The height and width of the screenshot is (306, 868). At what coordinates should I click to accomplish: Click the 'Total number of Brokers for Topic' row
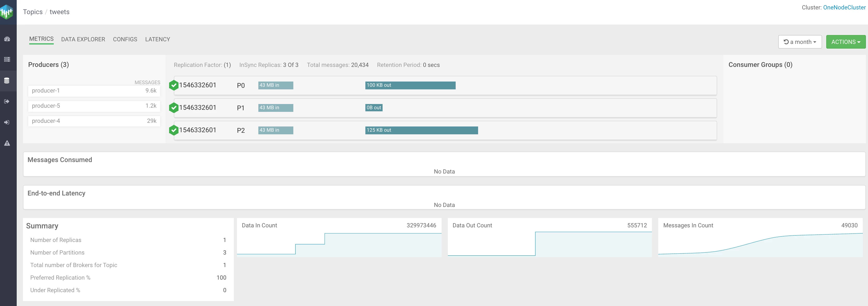[x=128, y=265]
